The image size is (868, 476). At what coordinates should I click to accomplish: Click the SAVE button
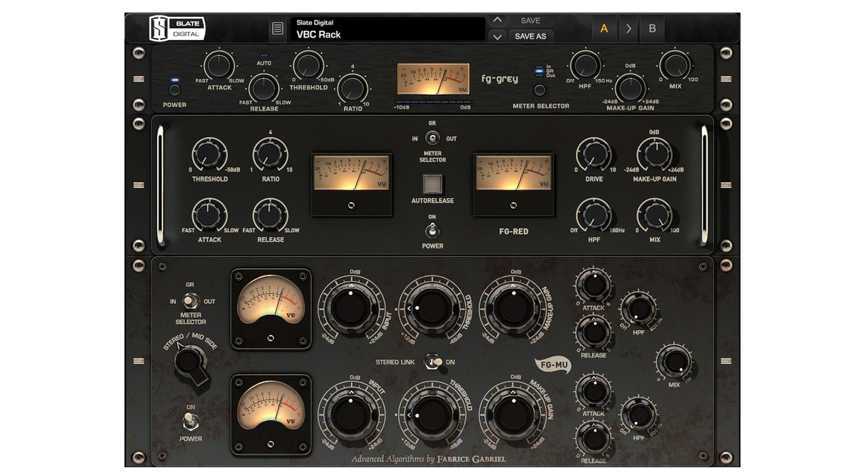coord(531,20)
